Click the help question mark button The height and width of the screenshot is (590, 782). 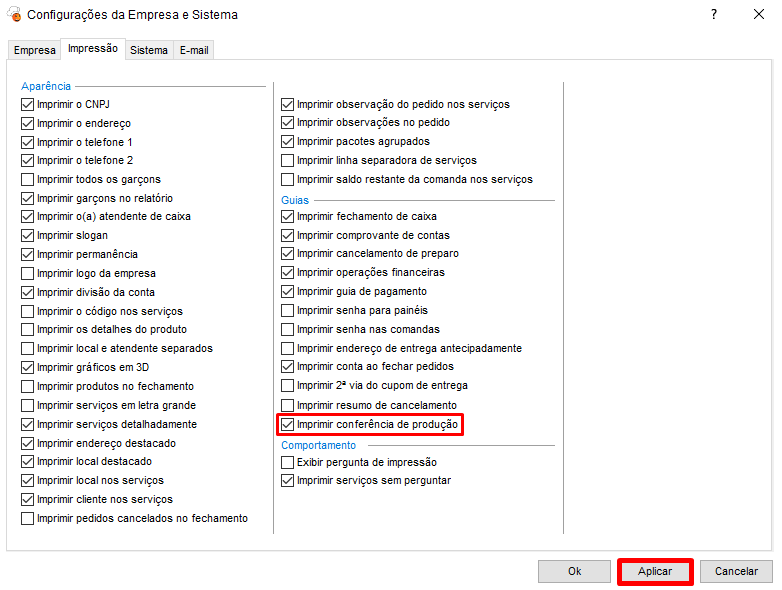[713, 15]
